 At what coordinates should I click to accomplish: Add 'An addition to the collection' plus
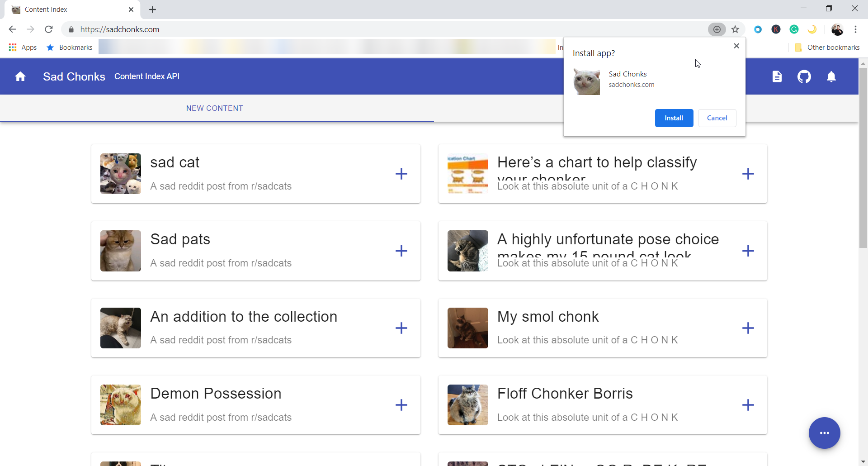point(401,328)
